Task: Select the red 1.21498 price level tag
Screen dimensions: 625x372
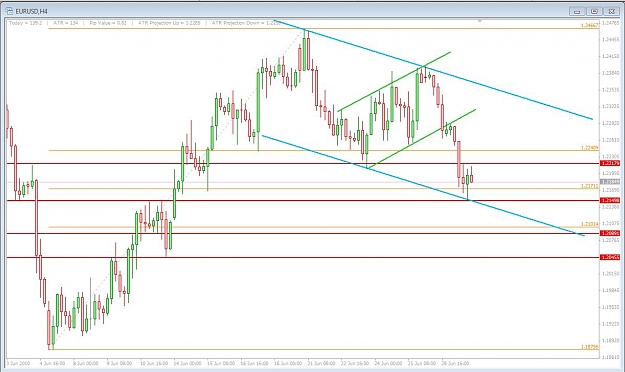Action: (610, 200)
